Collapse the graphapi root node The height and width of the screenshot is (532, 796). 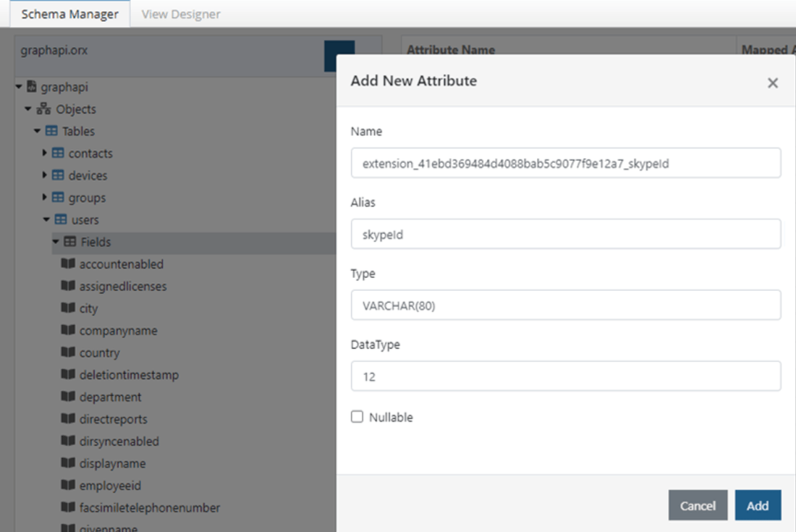[19, 87]
